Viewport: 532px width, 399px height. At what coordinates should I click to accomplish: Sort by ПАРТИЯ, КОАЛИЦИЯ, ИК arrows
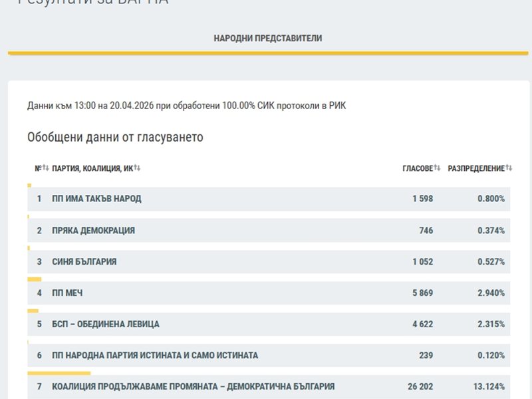point(137,168)
